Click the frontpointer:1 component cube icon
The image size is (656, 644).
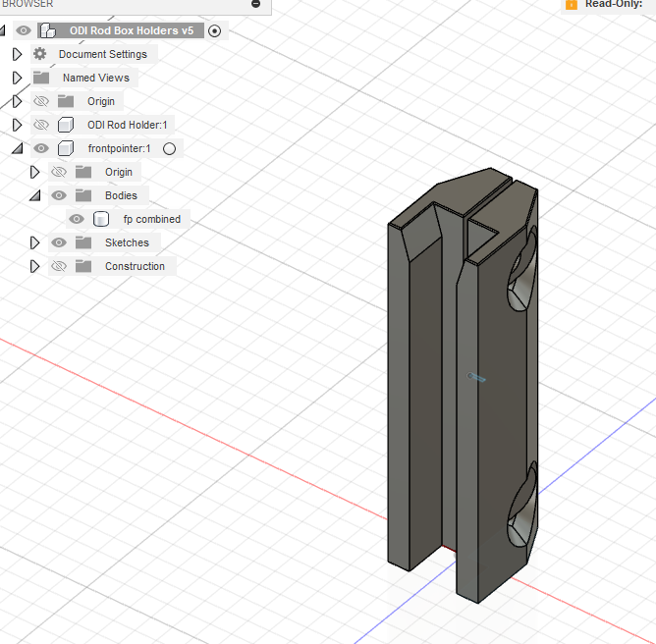point(66,148)
